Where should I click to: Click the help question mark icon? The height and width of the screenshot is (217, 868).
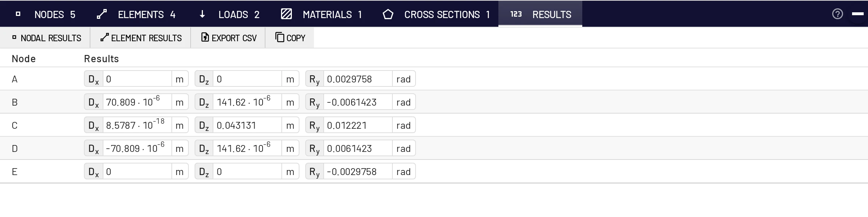pos(837,14)
